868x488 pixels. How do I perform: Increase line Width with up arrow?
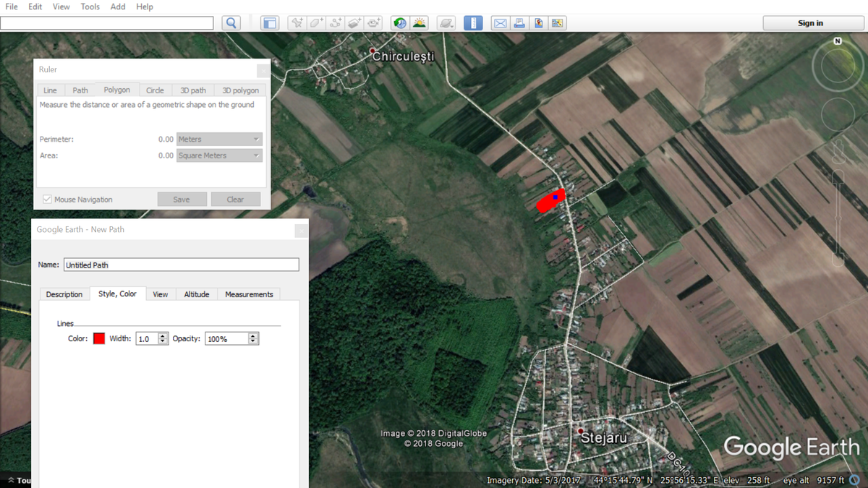(163, 335)
